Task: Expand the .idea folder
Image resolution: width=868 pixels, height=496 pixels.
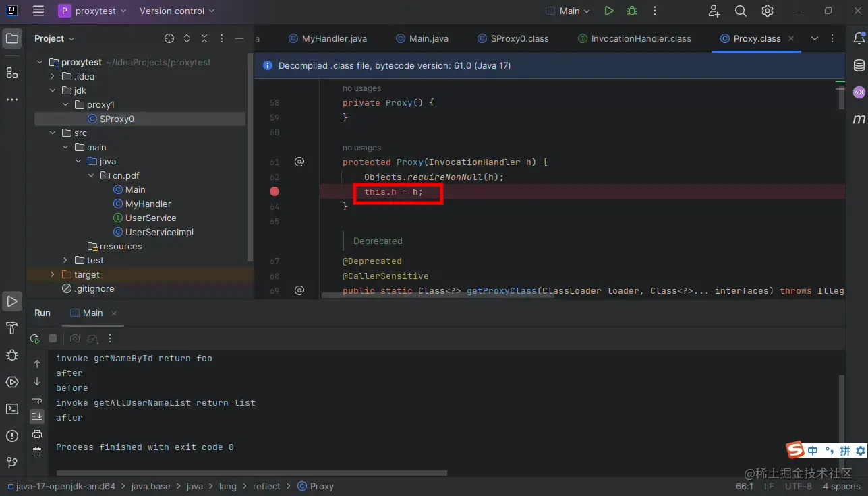Action: click(53, 76)
